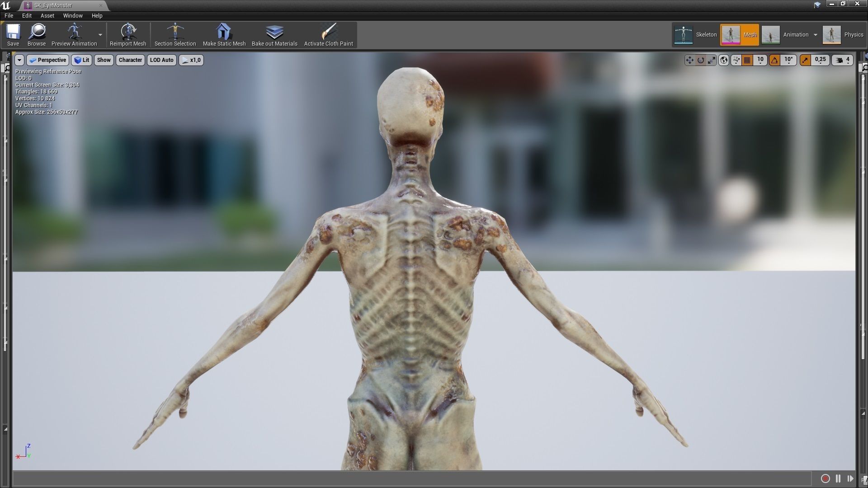The width and height of the screenshot is (868, 488).
Task: Open the Perspective viewport dropdown
Action: click(x=47, y=60)
